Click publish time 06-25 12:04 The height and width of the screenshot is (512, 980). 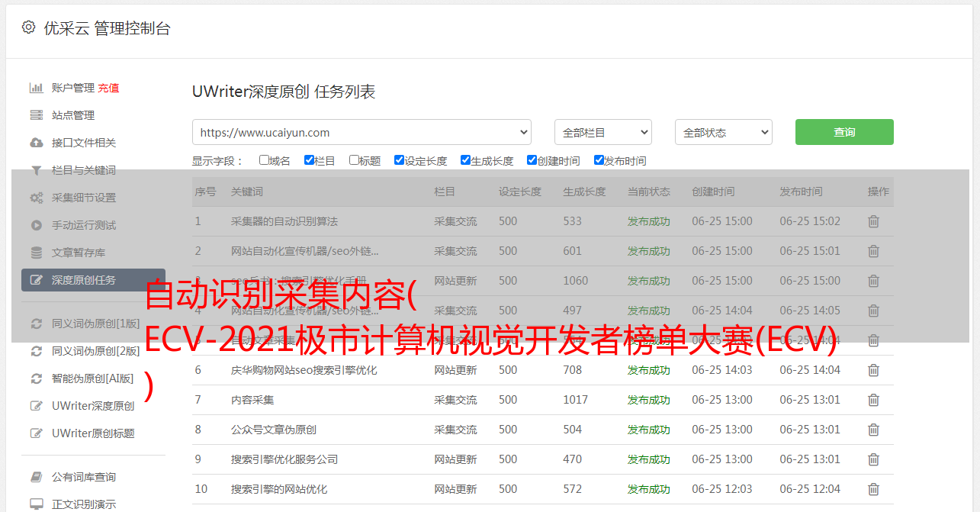810,489
